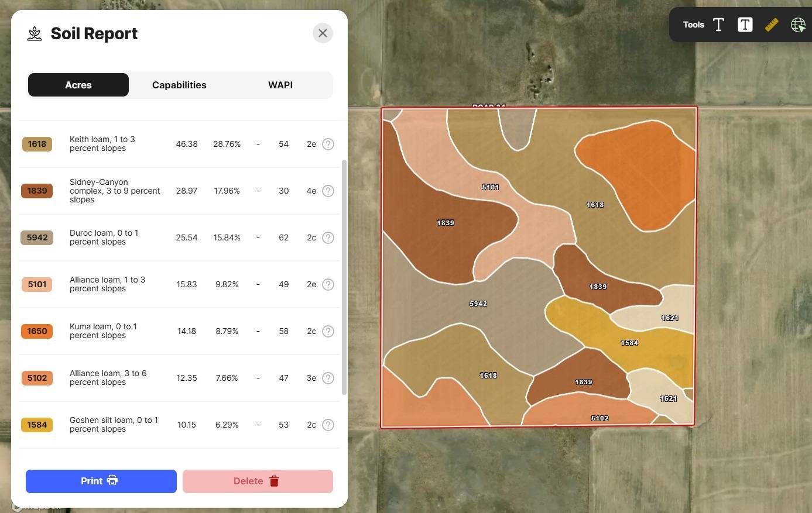The image size is (812, 513).
Task: Select the plain text T tool
Action: [x=718, y=25]
